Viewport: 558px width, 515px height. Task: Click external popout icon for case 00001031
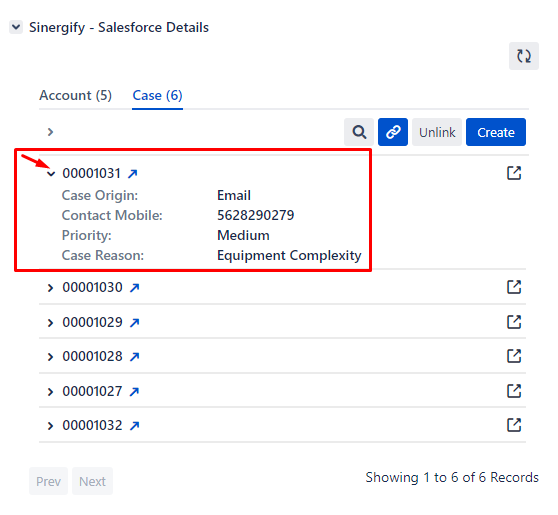coord(514,173)
